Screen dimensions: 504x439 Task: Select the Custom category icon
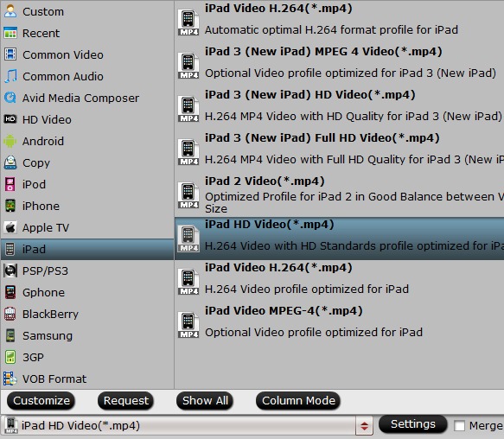tap(10, 11)
